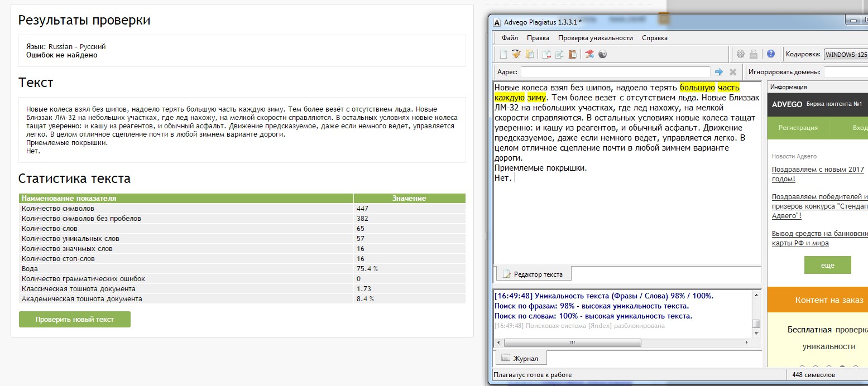Open help with the blue question icon

(x=771, y=54)
